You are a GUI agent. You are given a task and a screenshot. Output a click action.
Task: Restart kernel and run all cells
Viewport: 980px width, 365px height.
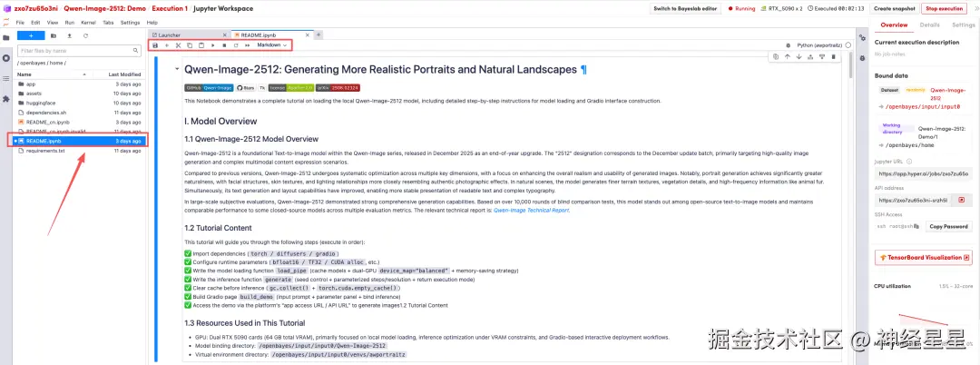coord(248,45)
